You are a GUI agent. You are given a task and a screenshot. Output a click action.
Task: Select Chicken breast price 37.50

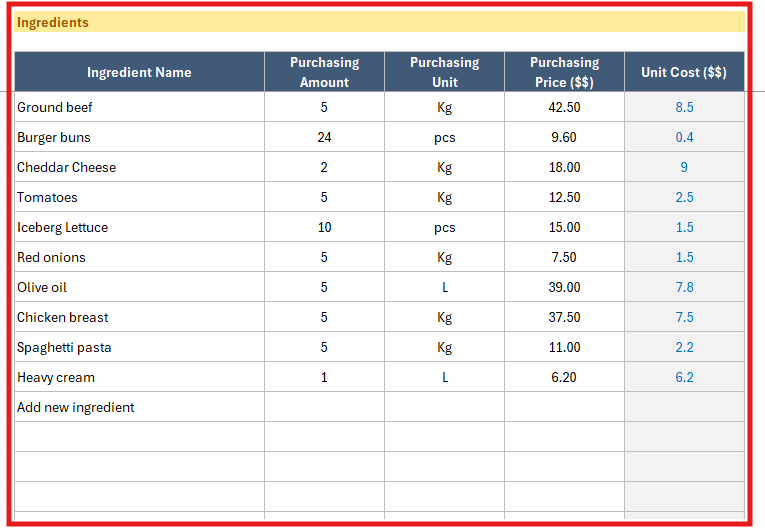pos(564,317)
